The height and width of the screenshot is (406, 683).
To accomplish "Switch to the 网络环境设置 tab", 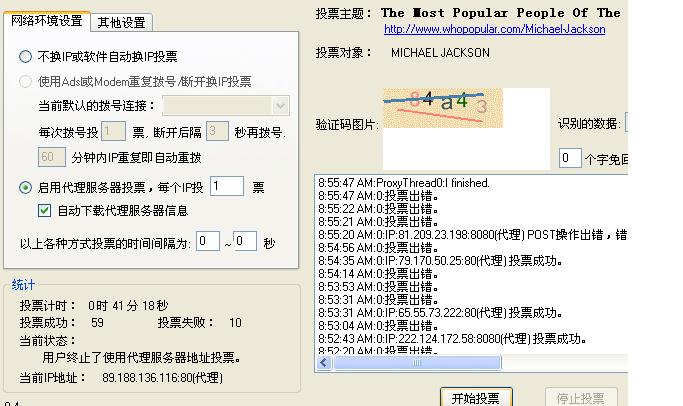I will coord(47,21).
